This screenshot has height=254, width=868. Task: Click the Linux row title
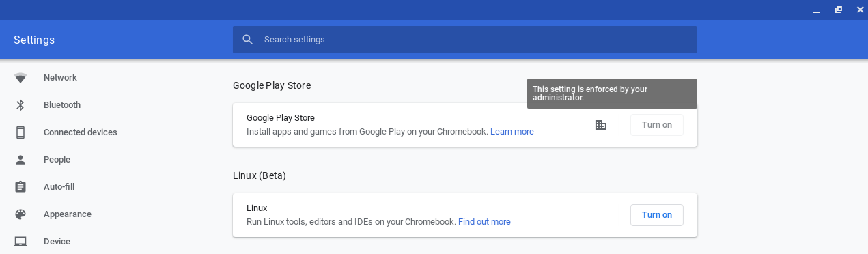(x=257, y=208)
